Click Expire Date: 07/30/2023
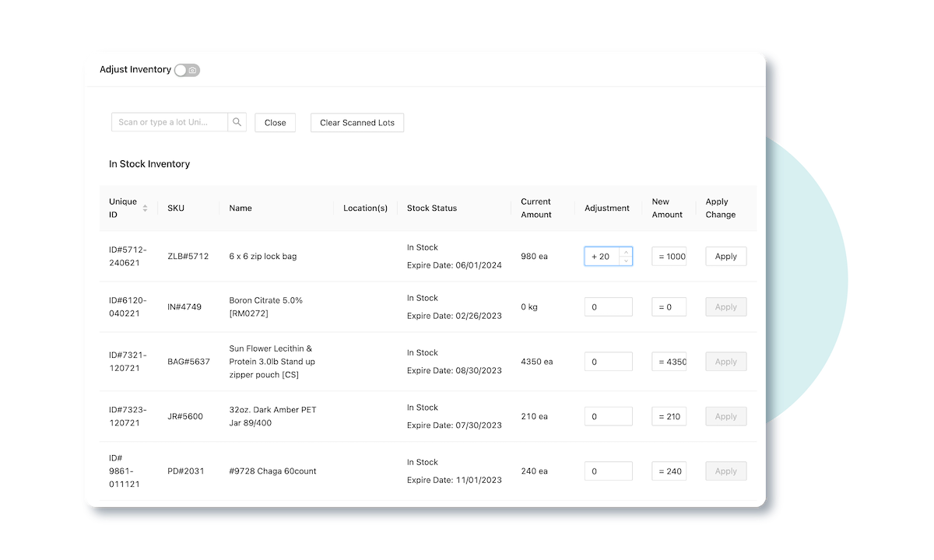The width and height of the screenshot is (934, 560). pos(455,426)
